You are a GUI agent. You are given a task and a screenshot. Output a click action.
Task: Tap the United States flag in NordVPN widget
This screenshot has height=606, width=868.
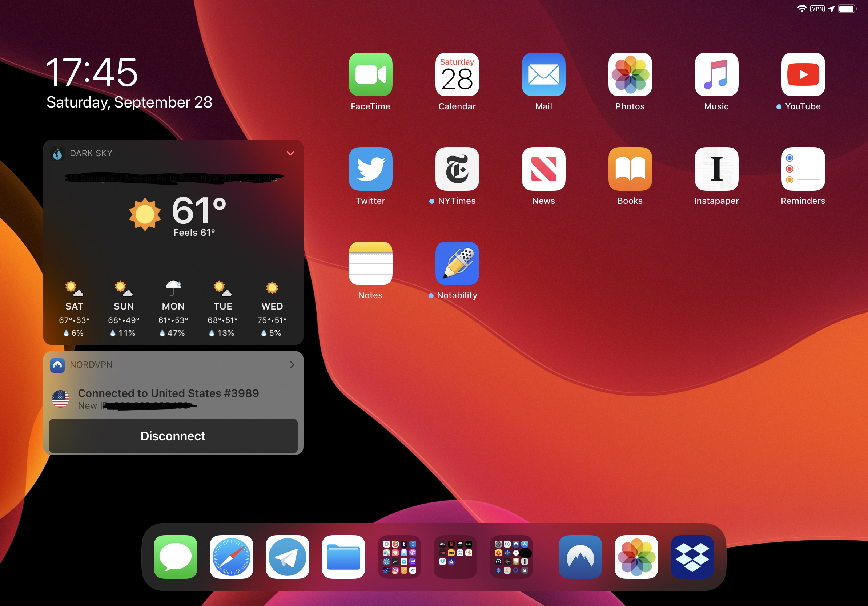tap(60, 399)
